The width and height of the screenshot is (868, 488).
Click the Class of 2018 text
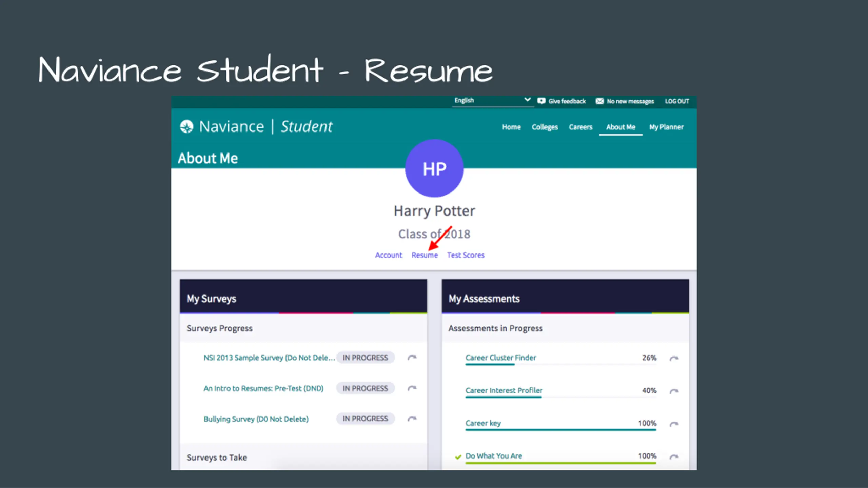(x=434, y=234)
